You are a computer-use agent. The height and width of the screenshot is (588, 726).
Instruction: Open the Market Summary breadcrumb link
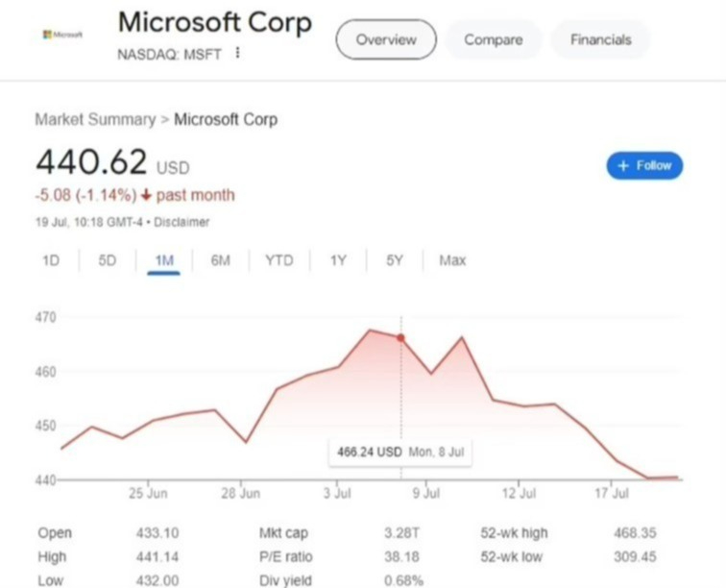pyautogui.click(x=95, y=119)
